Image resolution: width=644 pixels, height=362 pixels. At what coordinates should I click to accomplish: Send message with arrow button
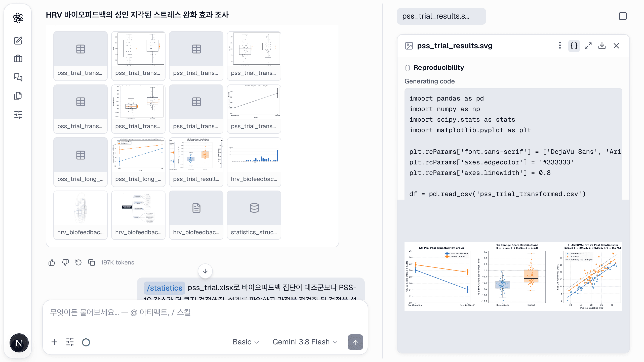[355, 342]
